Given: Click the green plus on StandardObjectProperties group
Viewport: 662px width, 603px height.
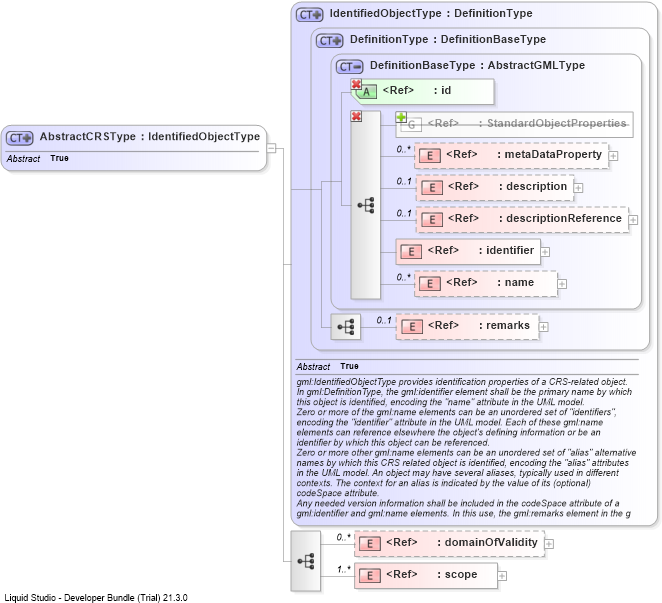Looking at the screenshot, I should click(x=401, y=117).
